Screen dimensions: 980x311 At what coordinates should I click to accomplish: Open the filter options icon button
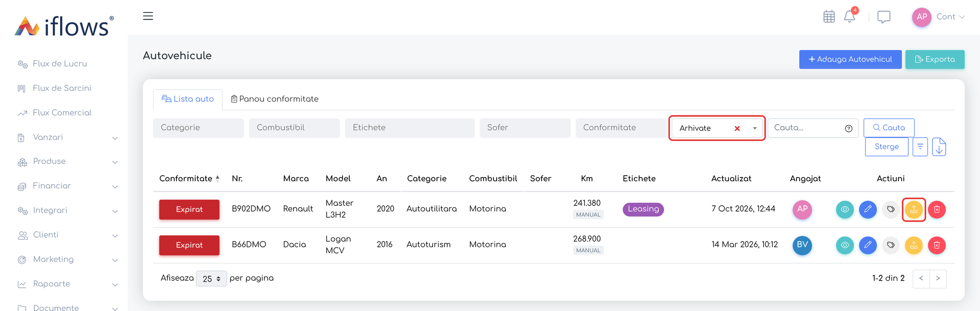(920, 147)
